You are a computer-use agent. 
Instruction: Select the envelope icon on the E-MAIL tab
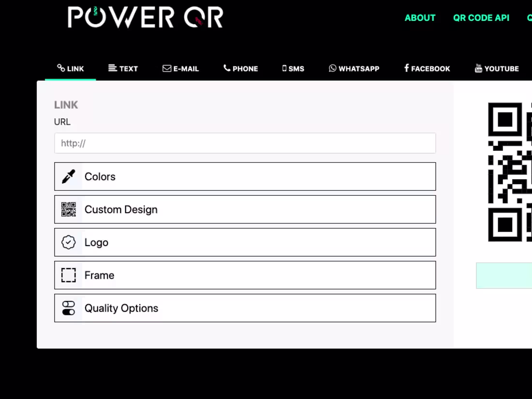167,68
